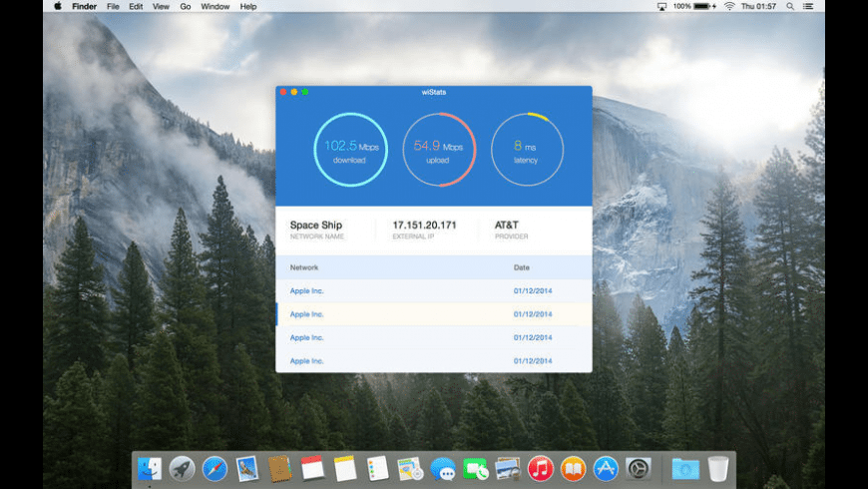Screen dimensions: 868x489
Task: Launch Launchpad rocket icon in dock
Action: pyautogui.click(x=182, y=469)
